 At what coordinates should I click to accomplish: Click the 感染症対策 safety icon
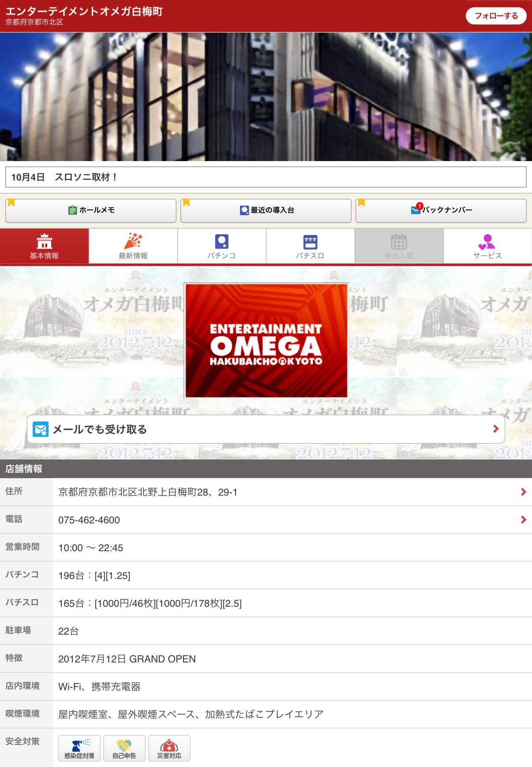click(x=79, y=748)
